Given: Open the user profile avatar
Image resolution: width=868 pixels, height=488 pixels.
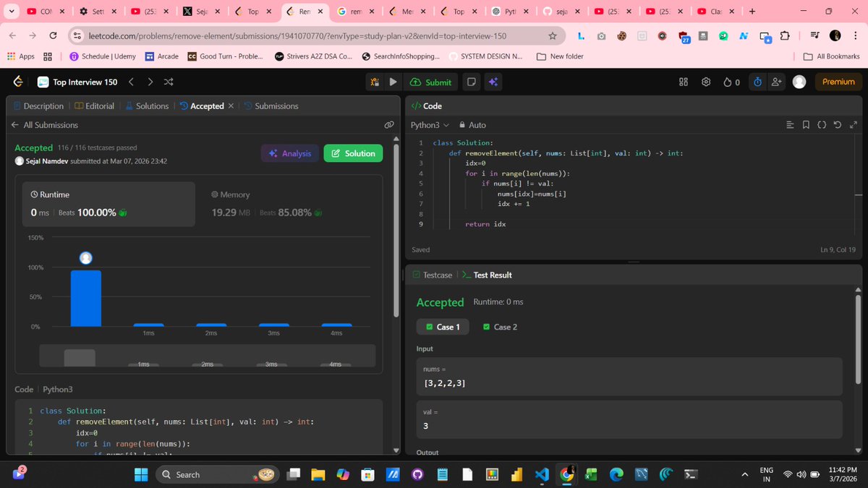Looking at the screenshot, I should pyautogui.click(x=799, y=82).
